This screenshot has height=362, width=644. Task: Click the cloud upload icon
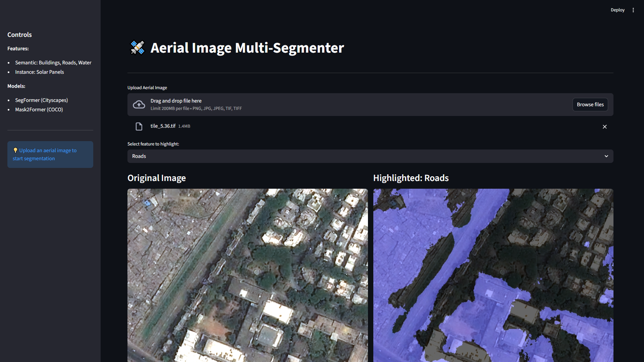point(139,105)
